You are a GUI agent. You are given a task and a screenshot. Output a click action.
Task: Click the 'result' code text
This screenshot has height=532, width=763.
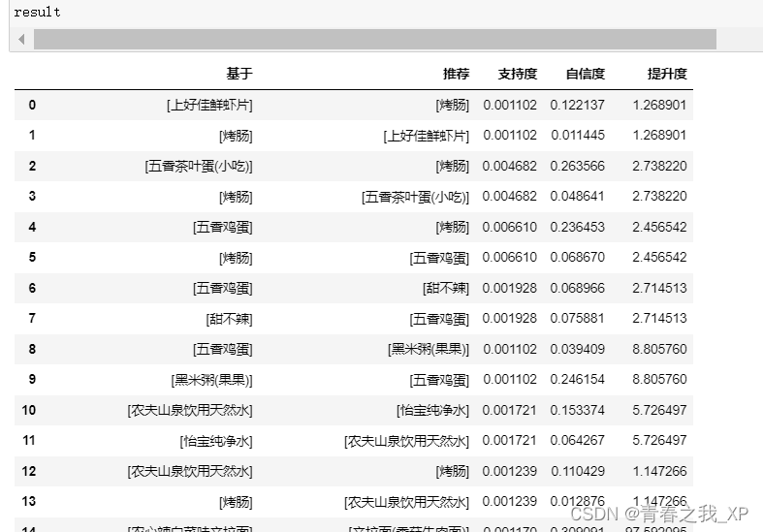click(37, 13)
